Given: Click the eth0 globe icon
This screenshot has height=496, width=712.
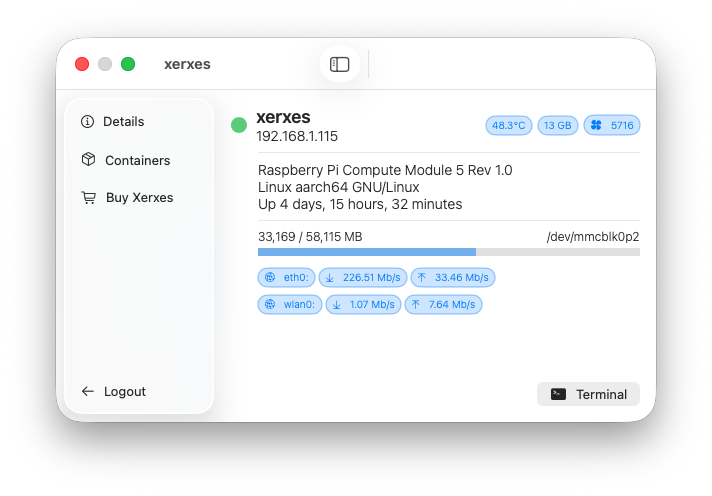Looking at the screenshot, I should point(270,277).
